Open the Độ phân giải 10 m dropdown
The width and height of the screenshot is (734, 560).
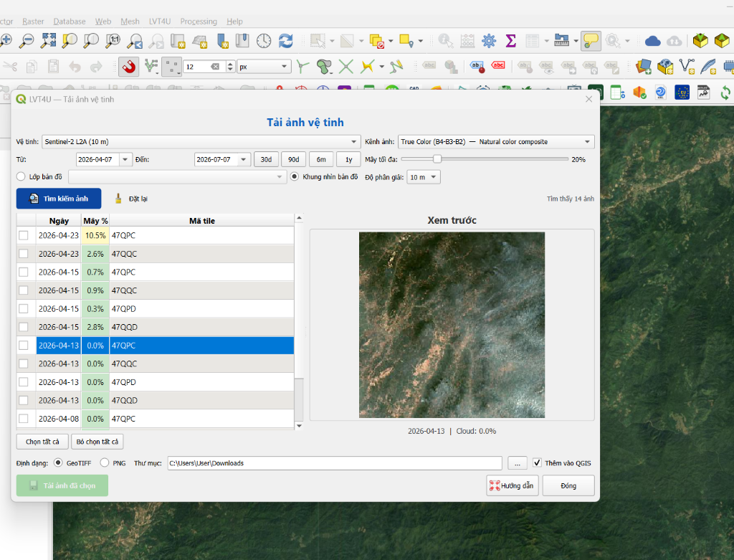[x=424, y=177]
